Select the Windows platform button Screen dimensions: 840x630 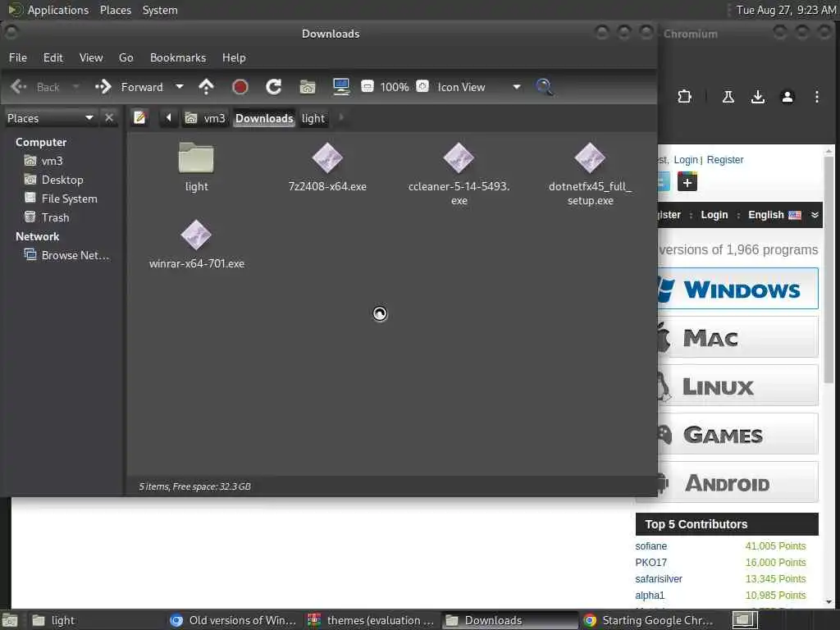click(x=738, y=289)
